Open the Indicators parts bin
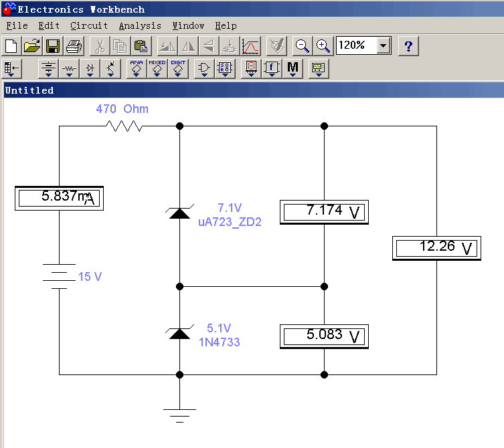Image resolution: width=504 pixels, height=448 pixels. click(x=250, y=68)
